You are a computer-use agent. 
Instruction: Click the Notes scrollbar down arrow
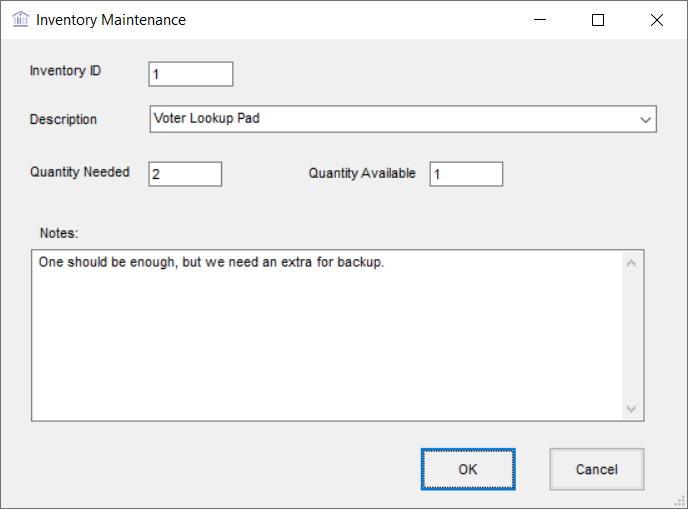click(631, 409)
